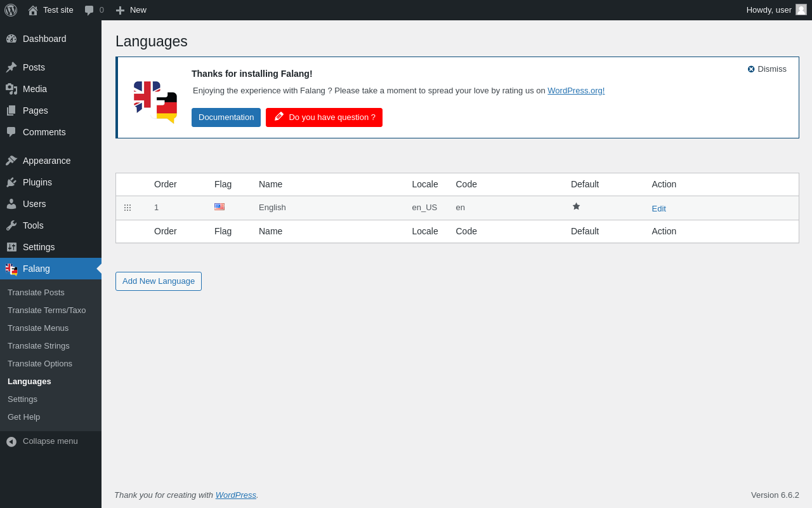The image size is (812, 508).
Task: Click the US flag icon for English
Action: point(219,207)
